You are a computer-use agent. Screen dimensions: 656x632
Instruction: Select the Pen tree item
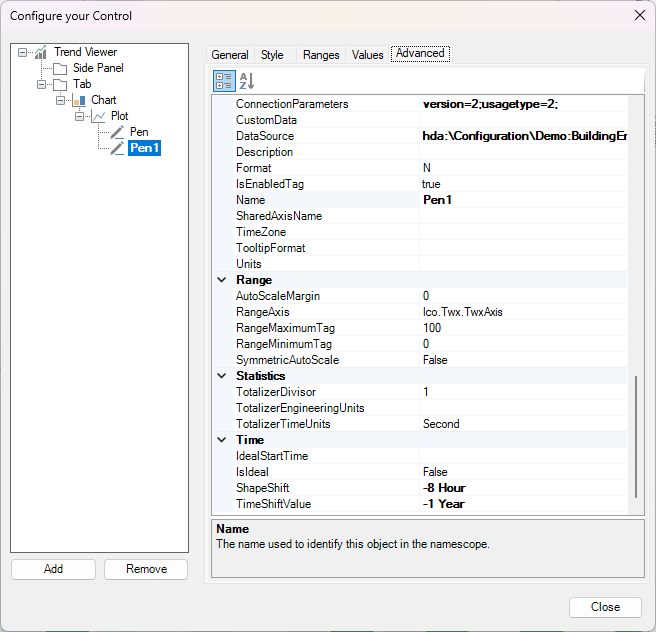[139, 132]
